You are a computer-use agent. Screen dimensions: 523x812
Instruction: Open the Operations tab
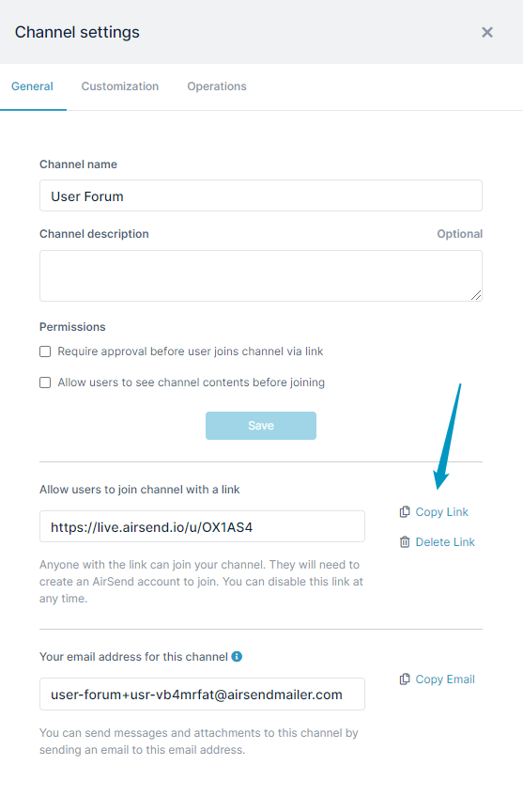click(x=217, y=86)
